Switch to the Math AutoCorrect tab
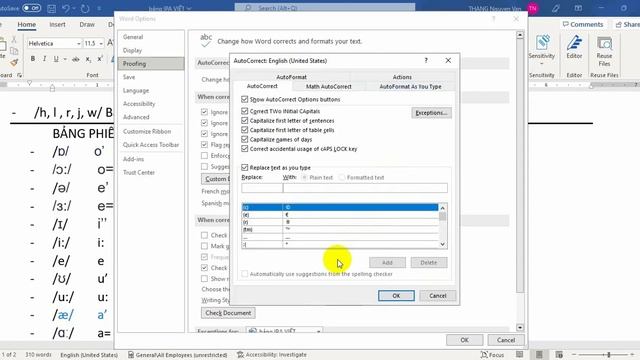The image size is (640, 360). [x=329, y=87]
